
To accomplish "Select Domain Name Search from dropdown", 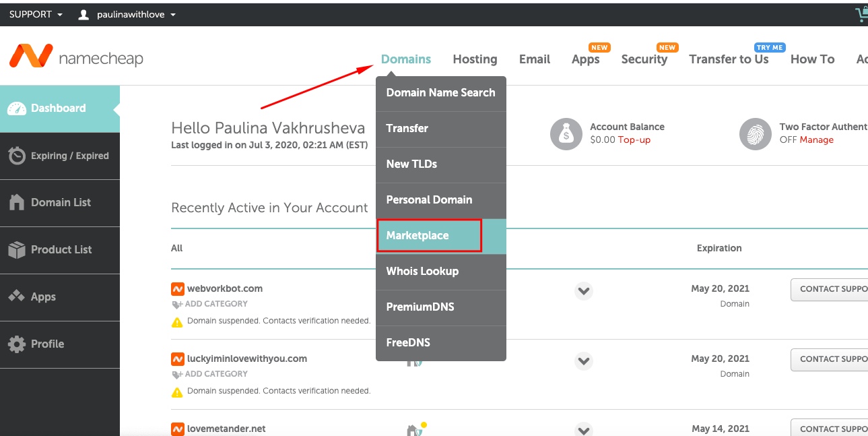I will click(441, 93).
